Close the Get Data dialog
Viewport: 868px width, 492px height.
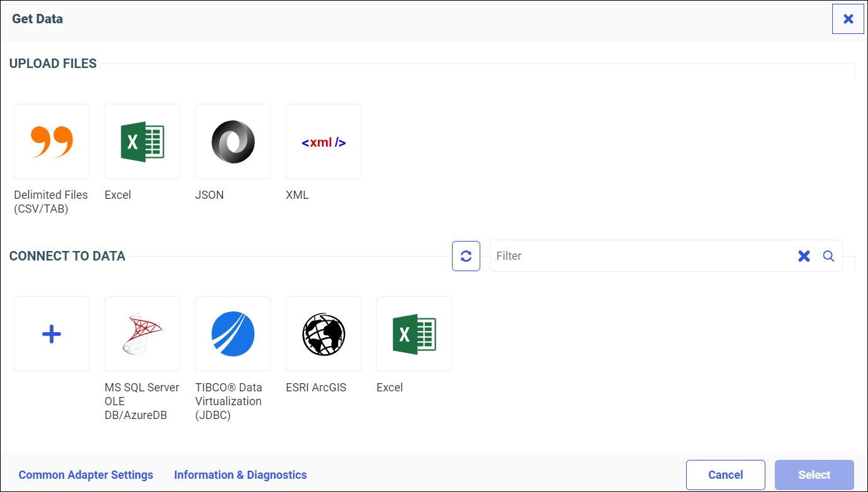[x=848, y=19]
